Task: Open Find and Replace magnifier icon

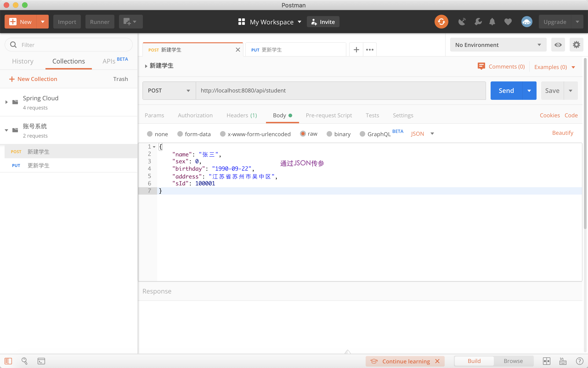Action: click(x=25, y=361)
